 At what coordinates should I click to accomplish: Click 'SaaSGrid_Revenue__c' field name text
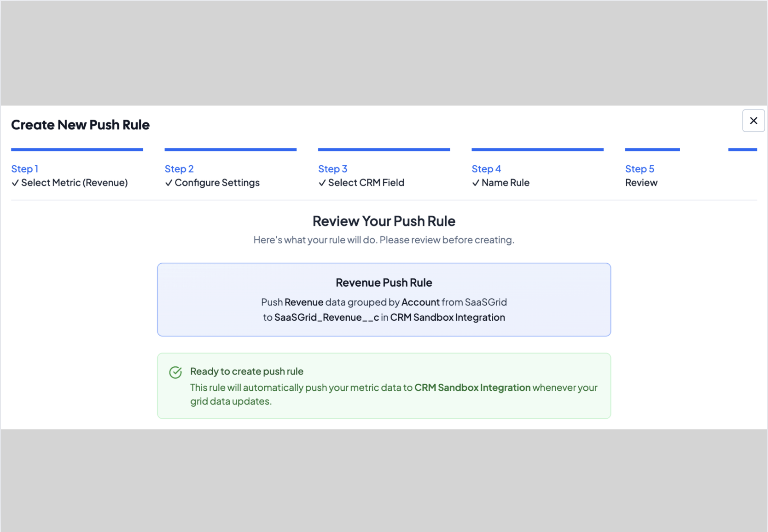[x=326, y=318]
